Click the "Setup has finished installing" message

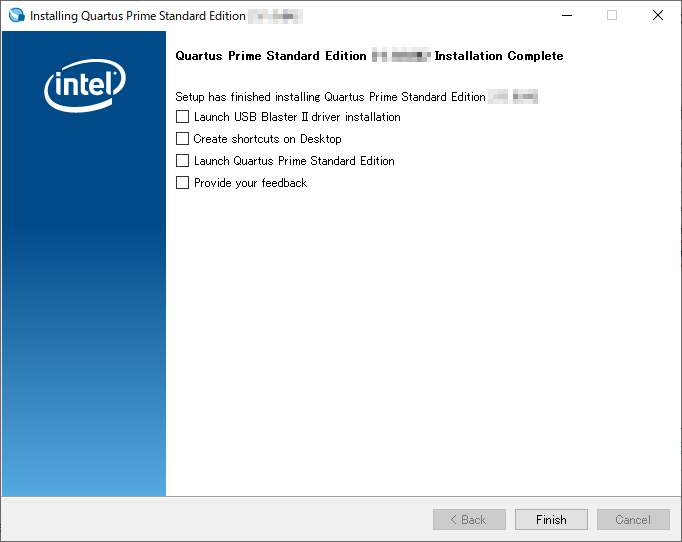pyautogui.click(x=330, y=97)
